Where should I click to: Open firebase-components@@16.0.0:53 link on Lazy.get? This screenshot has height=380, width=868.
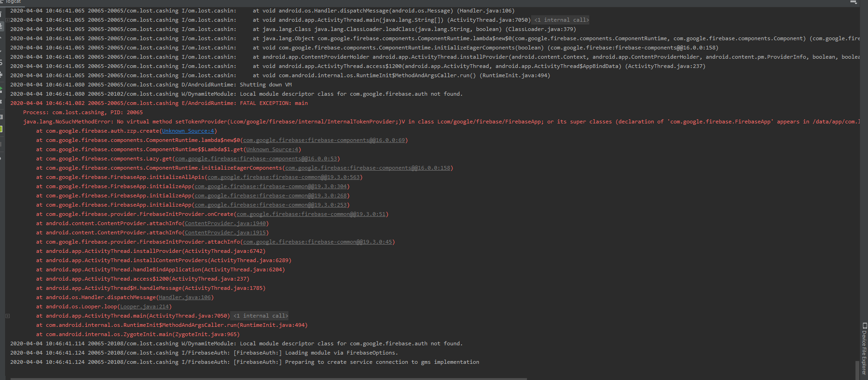point(256,159)
